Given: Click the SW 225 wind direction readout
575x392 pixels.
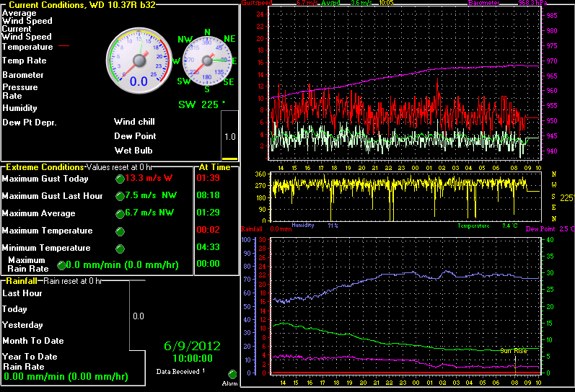Looking at the screenshot, I should pos(202,104).
